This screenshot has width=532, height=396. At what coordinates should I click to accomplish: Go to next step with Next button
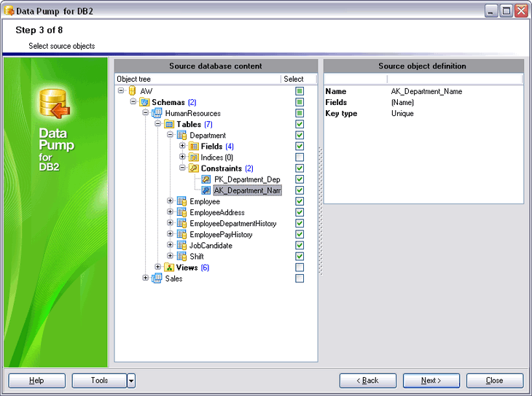click(431, 381)
